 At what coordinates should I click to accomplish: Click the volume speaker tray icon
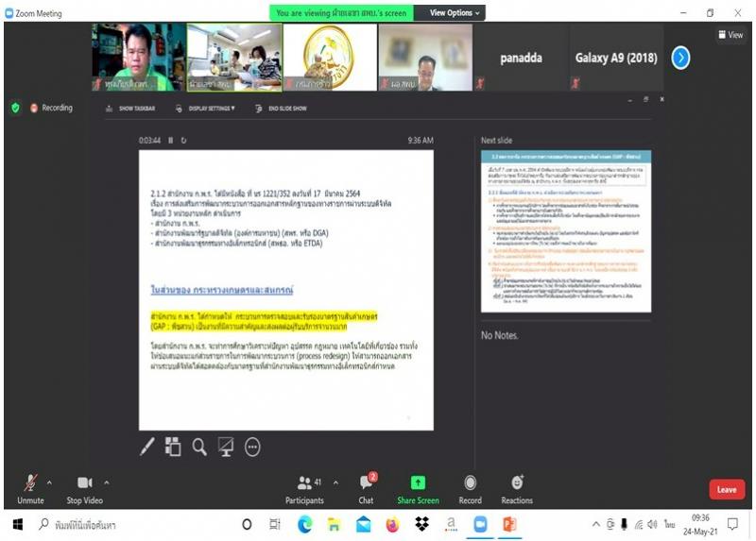click(652, 524)
